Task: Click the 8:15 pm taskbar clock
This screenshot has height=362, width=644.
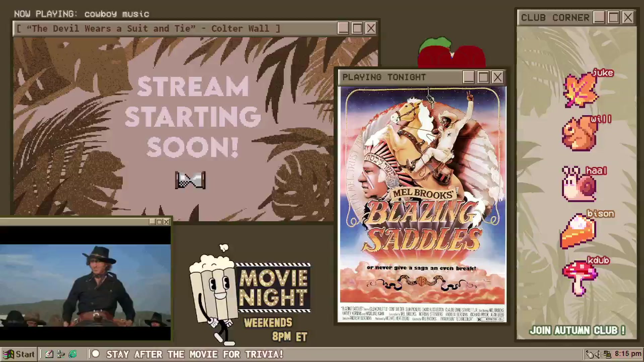Action: coord(628,354)
